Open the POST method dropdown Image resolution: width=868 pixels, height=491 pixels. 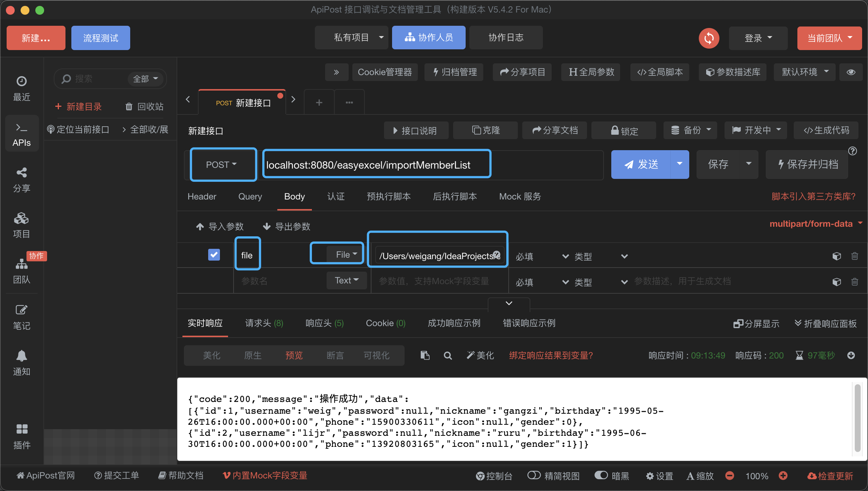[x=221, y=165]
